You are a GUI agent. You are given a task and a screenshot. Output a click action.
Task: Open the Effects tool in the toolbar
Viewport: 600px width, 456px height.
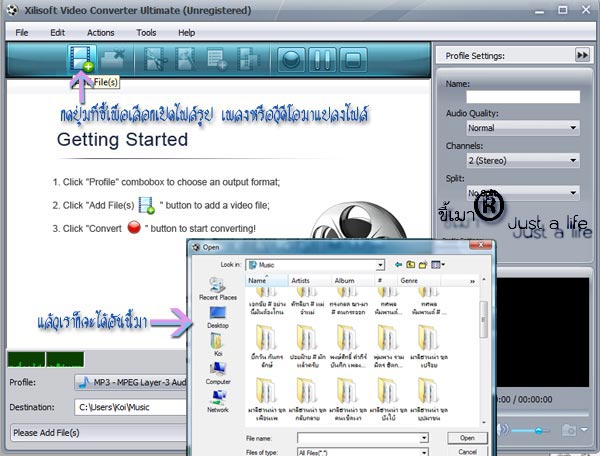click(x=185, y=59)
